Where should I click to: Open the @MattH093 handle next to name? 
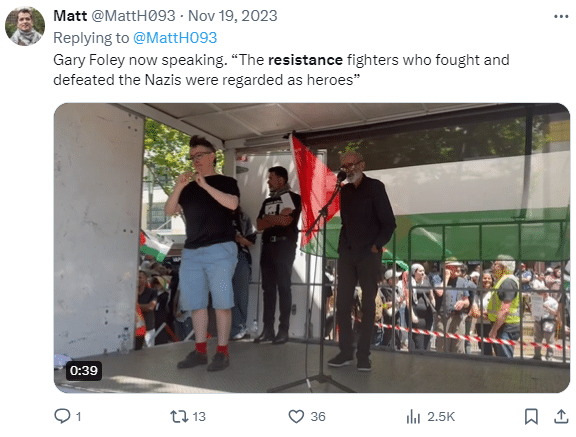pos(133,16)
